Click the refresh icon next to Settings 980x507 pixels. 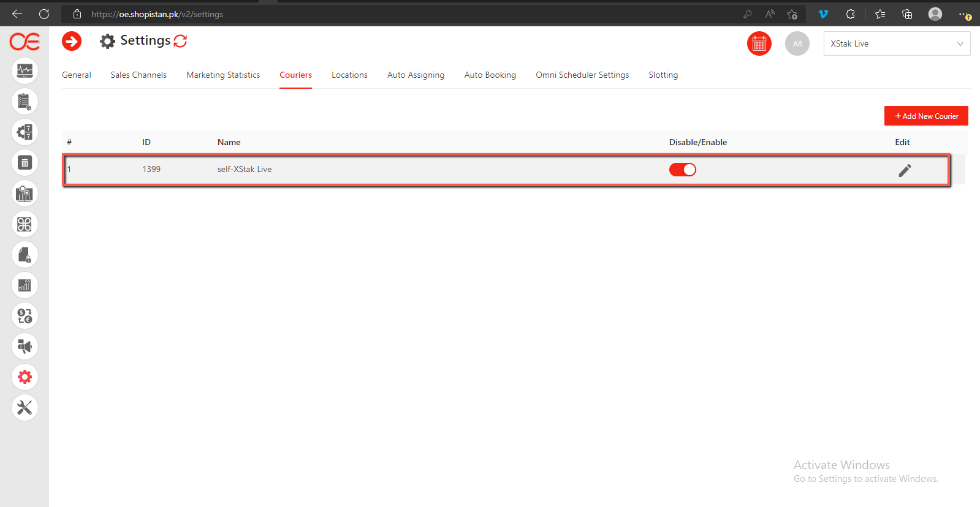pyautogui.click(x=180, y=41)
